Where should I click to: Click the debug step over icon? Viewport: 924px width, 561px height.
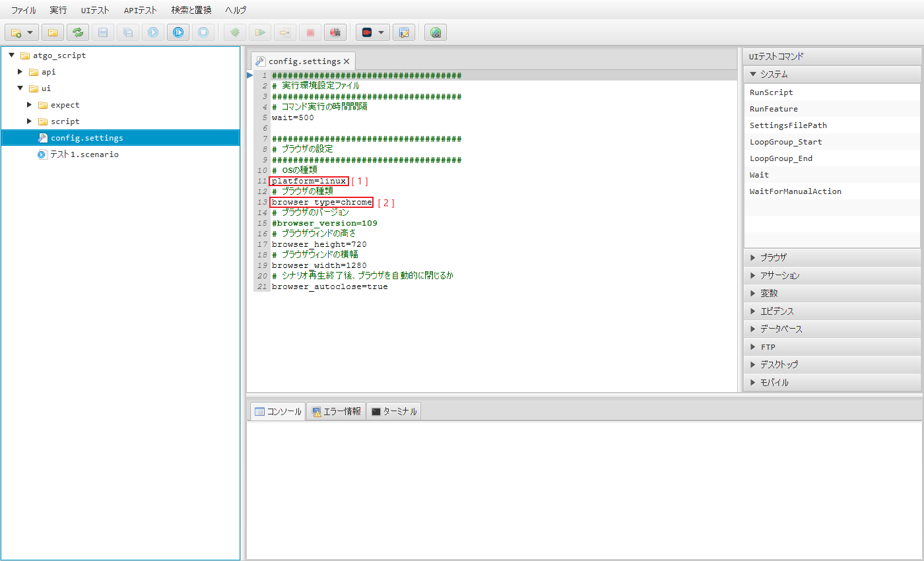[x=285, y=32]
